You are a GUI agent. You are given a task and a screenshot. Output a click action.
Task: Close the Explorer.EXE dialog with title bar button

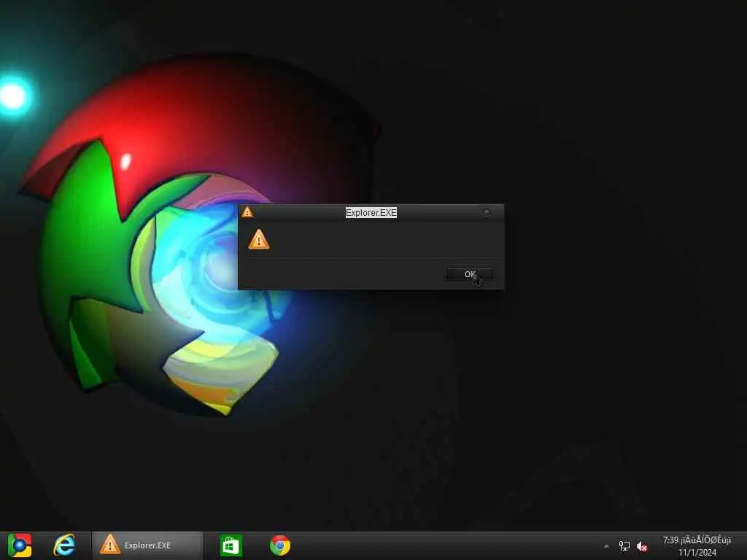coord(487,212)
